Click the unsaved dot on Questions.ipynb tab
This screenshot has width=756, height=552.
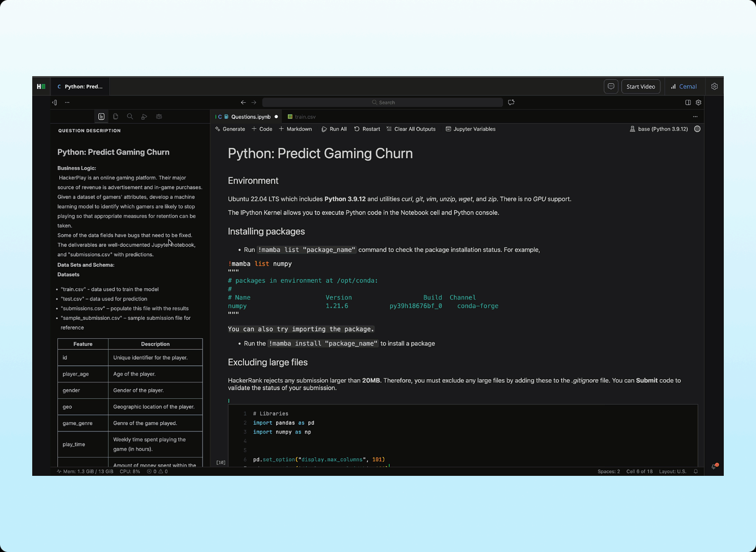click(x=276, y=117)
